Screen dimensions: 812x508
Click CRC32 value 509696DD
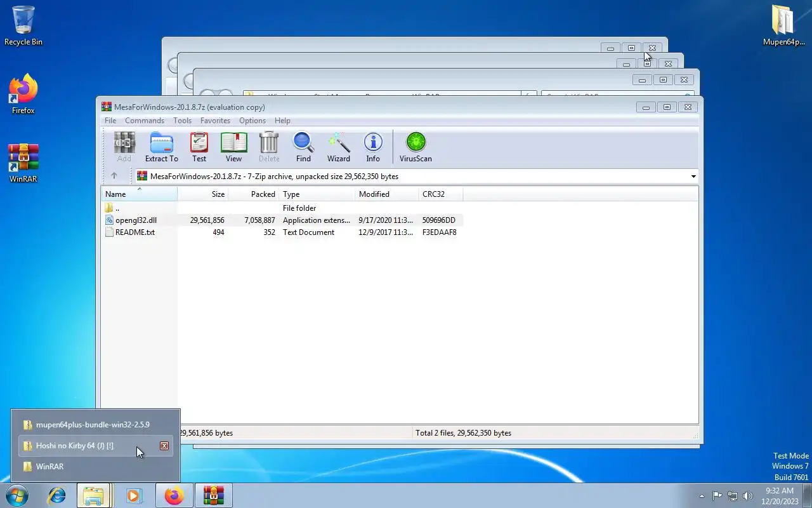point(439,220)
